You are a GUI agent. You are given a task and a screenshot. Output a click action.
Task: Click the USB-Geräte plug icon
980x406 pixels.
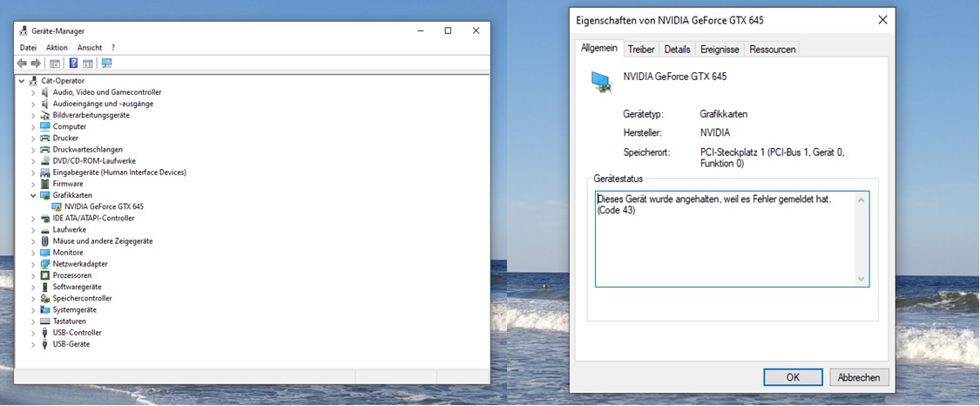click(x=45, y=344)
